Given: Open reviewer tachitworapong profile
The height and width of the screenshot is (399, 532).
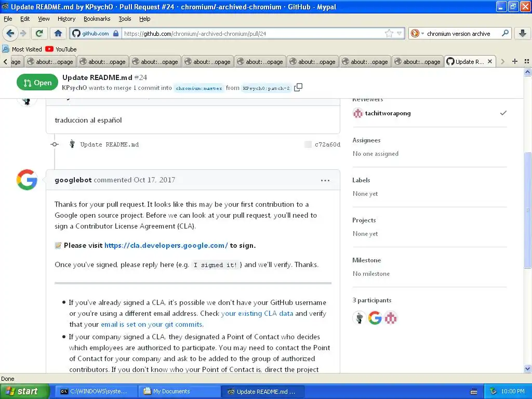Looking at the screenshot, I should (x=388, y=113).
